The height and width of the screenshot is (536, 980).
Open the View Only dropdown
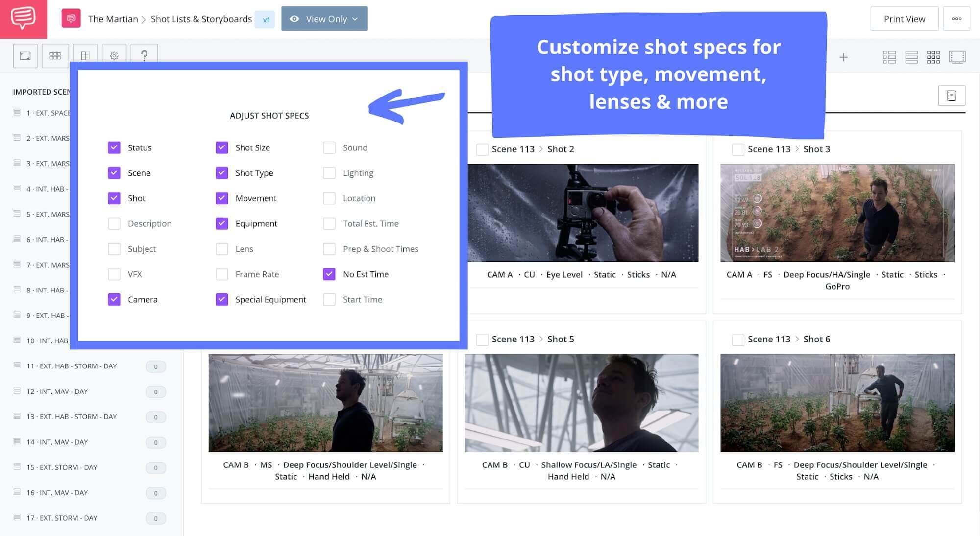pos(324,19)
